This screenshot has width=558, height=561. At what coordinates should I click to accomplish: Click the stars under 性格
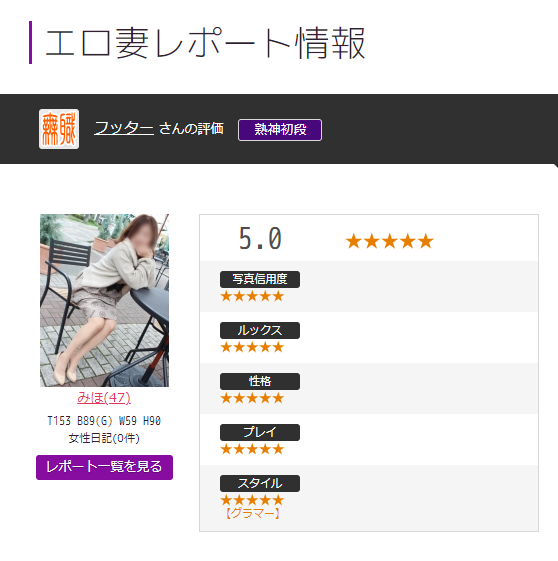point(252,398)
